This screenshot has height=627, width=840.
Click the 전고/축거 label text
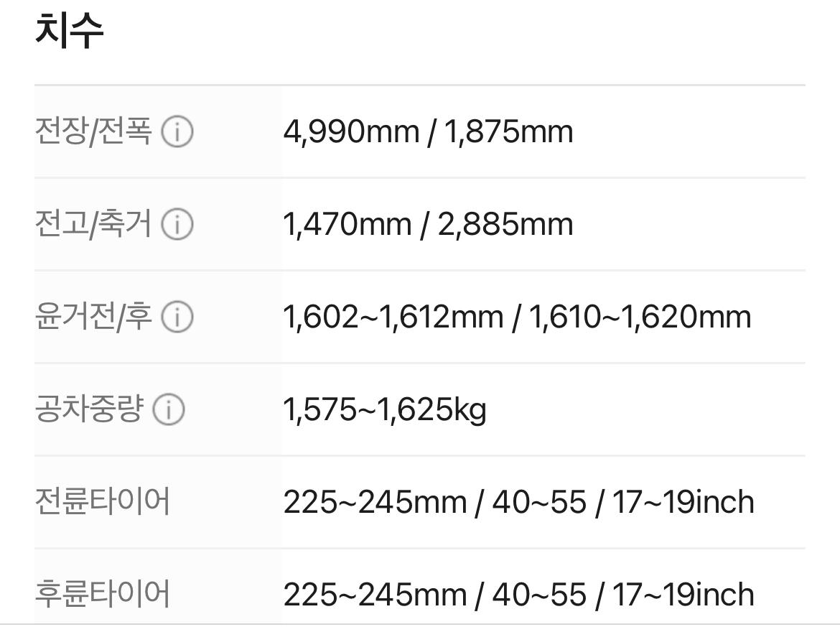93,225
